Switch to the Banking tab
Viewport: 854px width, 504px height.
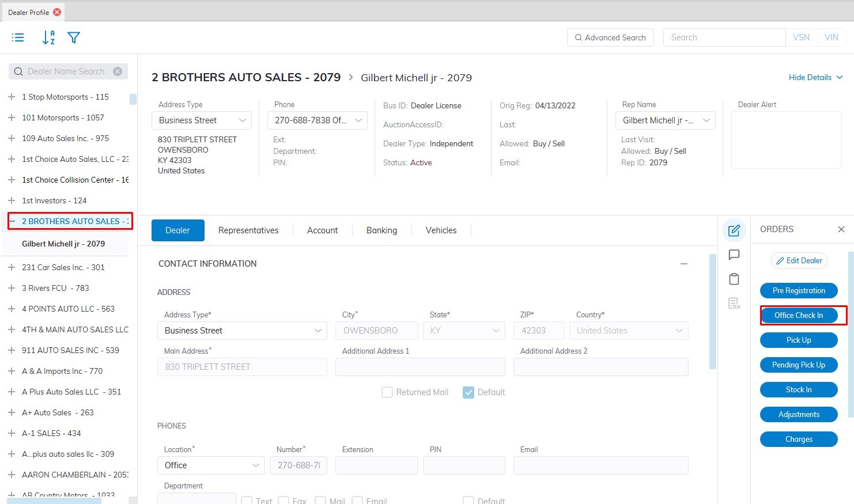coord(381,230)
